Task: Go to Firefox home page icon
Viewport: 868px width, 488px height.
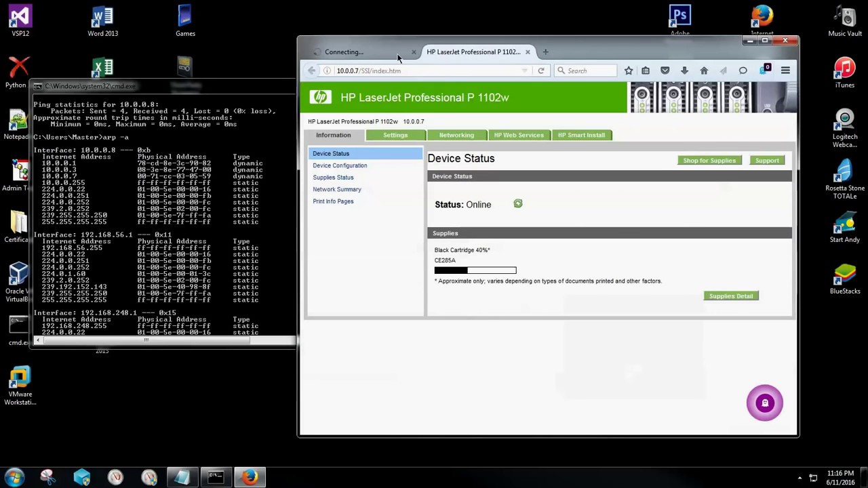Action: 704,70
